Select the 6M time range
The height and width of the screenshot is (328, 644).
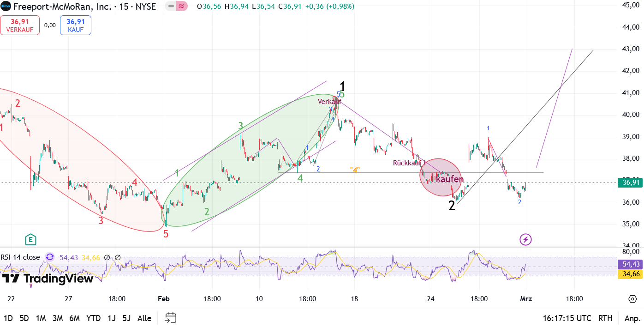[74, 318]
